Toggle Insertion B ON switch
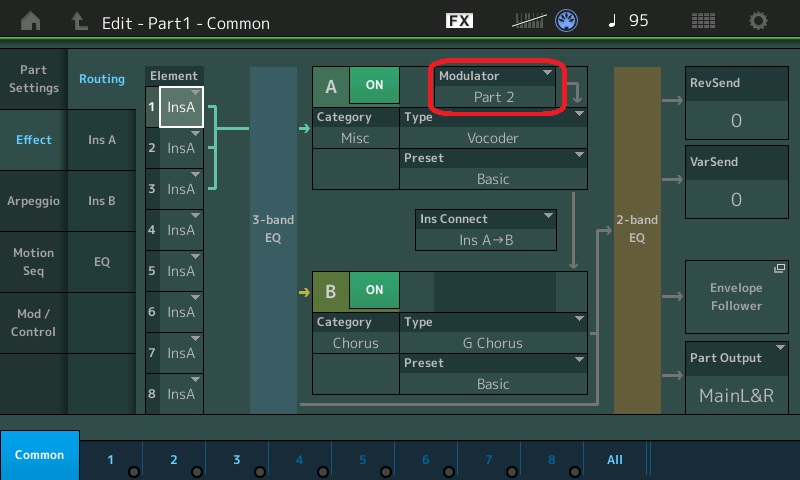This screenshot has width=800, height=480. coord(374,290)
